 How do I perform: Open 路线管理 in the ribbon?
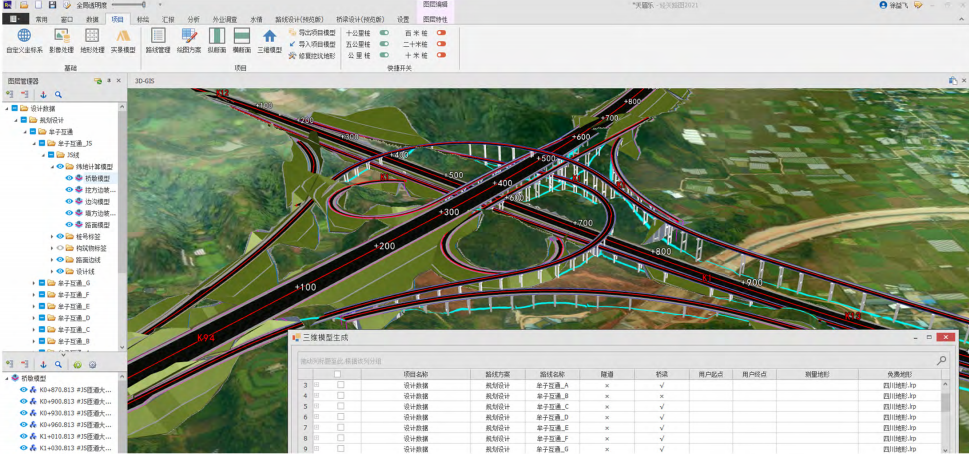tap(158, 37)
